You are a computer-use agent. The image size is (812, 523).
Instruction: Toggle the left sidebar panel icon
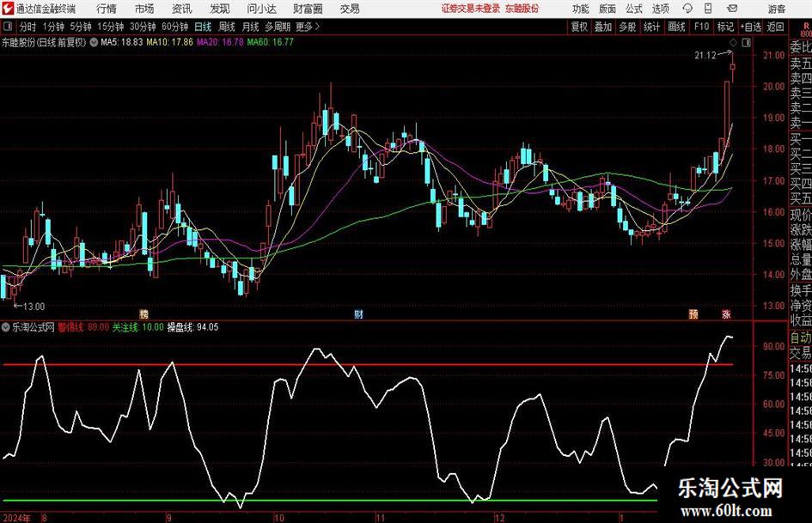click(8, 27)
